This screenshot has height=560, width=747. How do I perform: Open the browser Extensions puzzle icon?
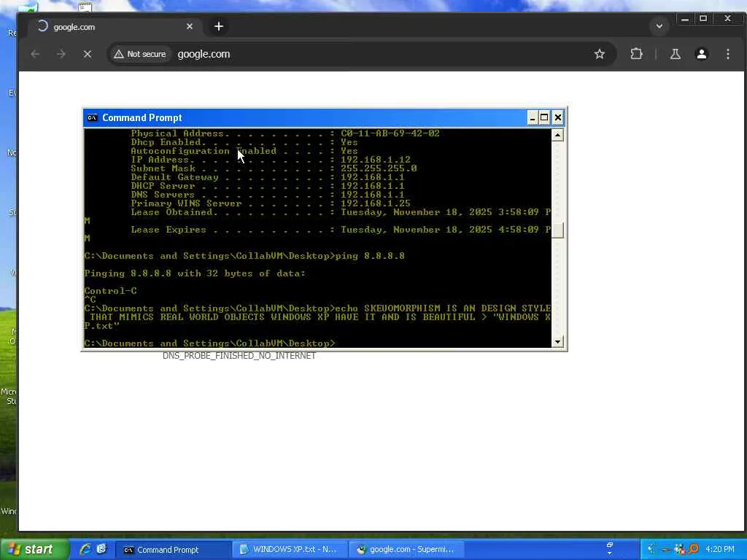click(x=636, y=54)
